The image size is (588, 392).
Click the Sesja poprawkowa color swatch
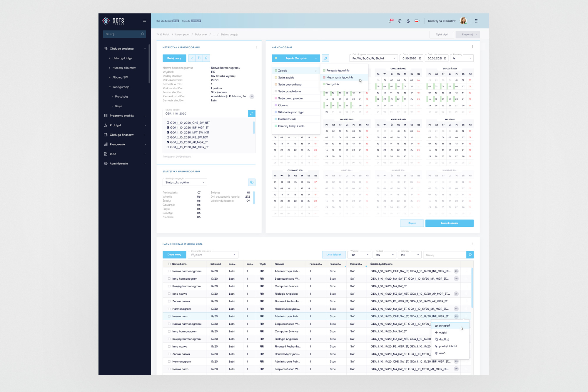pos(276,84)
